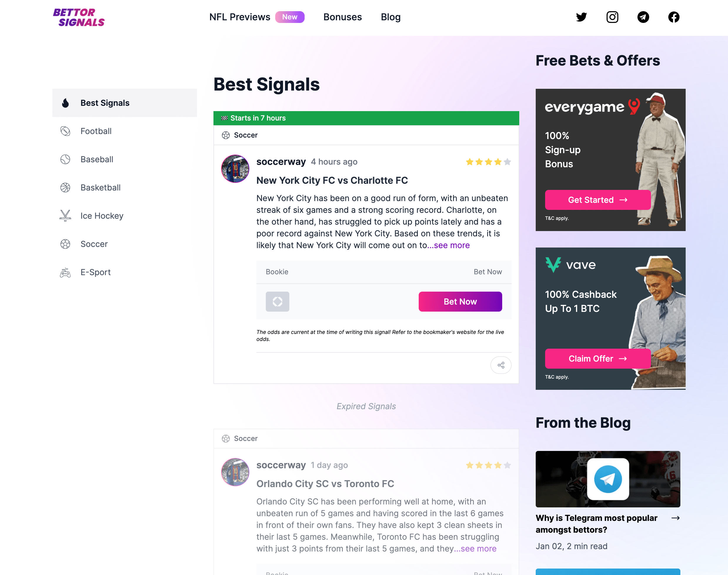Image resolution: width=728 pixels, height=575 pixels.
Task: Click the bookie logo placeholder icon
Action: coord(278,301)
